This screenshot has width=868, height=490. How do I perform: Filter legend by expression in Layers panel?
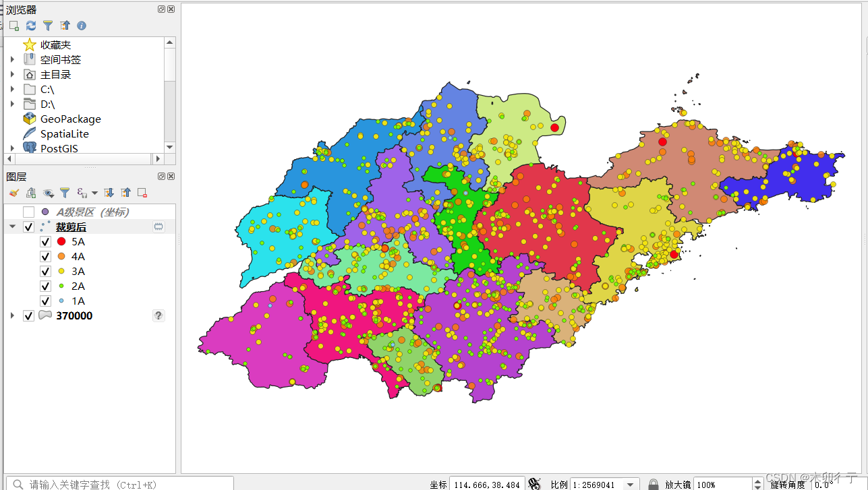click(x=81, y=193)
